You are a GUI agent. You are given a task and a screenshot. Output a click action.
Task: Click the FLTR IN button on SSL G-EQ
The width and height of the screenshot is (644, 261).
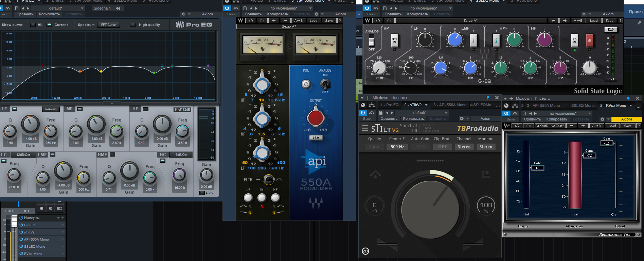click(x=395, y=40)
